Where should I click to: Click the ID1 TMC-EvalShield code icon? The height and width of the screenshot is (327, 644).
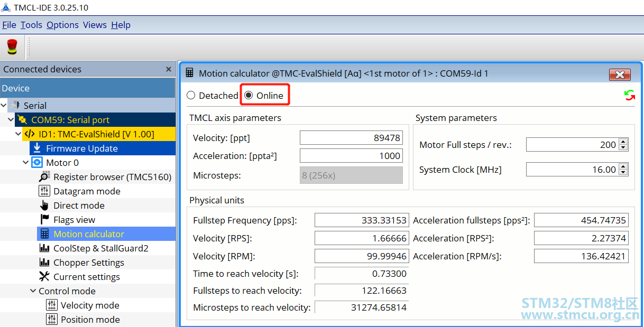tap(30, 134)
